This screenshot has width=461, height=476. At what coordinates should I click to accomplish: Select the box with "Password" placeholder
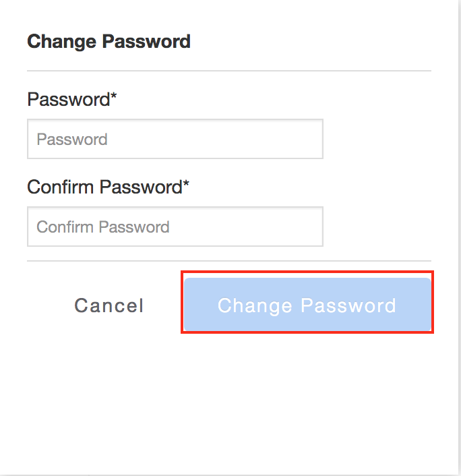pos(175,140)
